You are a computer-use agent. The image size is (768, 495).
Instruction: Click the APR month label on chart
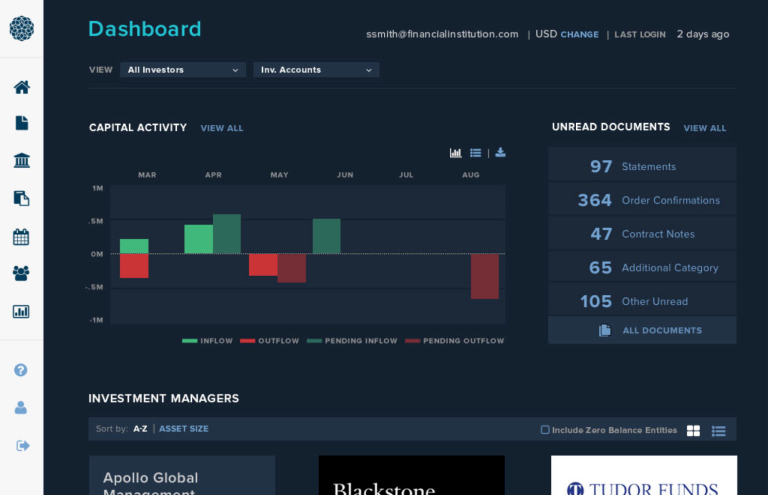pyautogui.click(x=213, y=175)
